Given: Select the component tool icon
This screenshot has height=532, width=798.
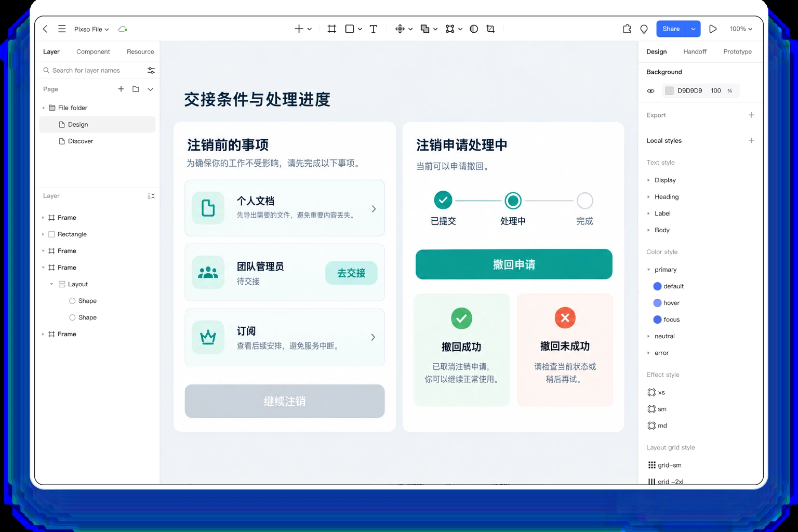Looking at the screenshot, I should coord(400,29).
